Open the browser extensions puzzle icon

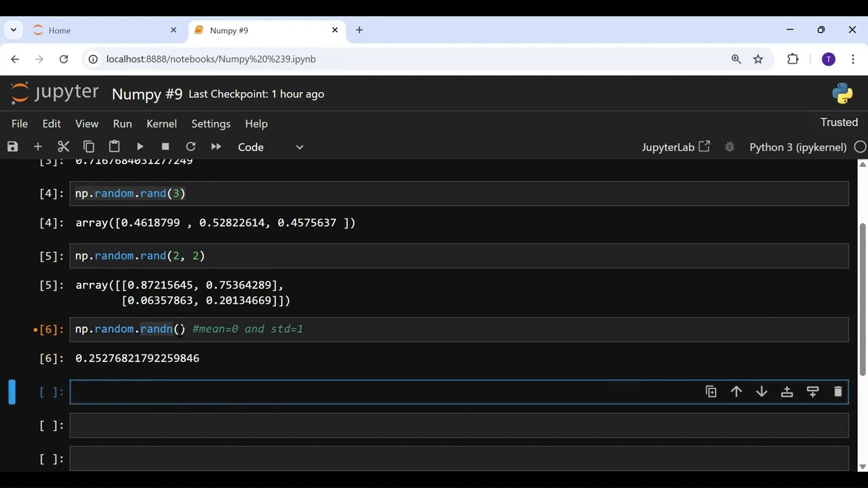point(793,59)
